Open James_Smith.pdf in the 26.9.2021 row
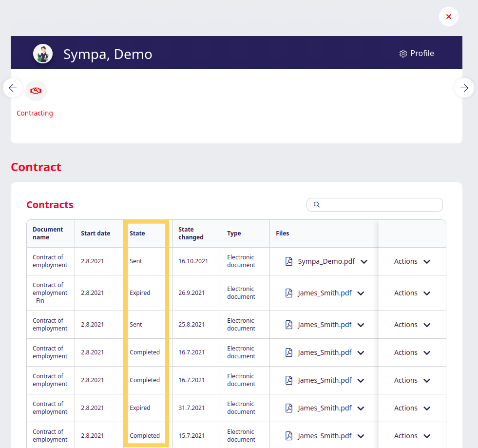The height and width of the screenshot is (448, 478). (x=325, y=293)
